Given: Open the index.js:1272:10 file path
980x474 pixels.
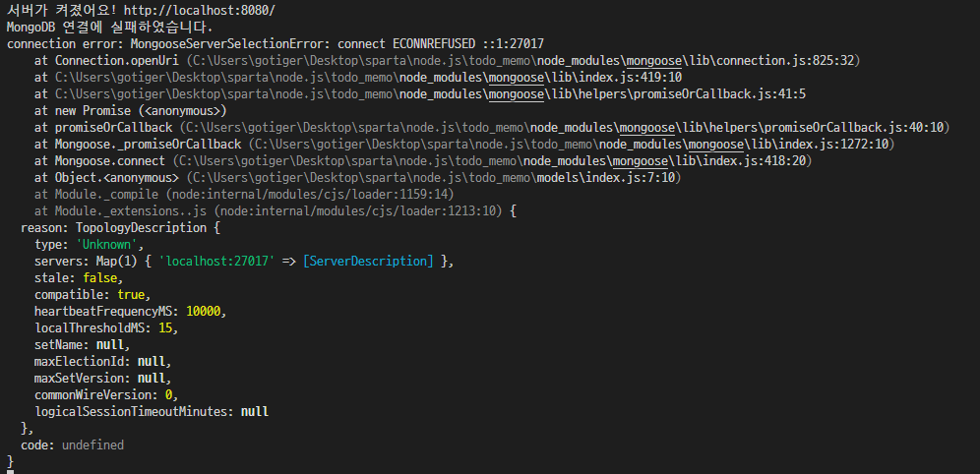Looking at the screenshot, I should (572, 145).
